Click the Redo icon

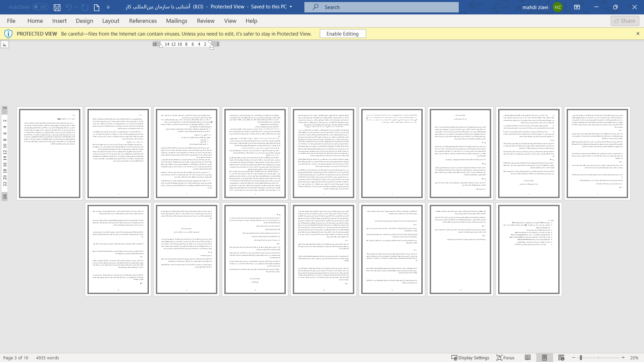click(x=85, y=7)
